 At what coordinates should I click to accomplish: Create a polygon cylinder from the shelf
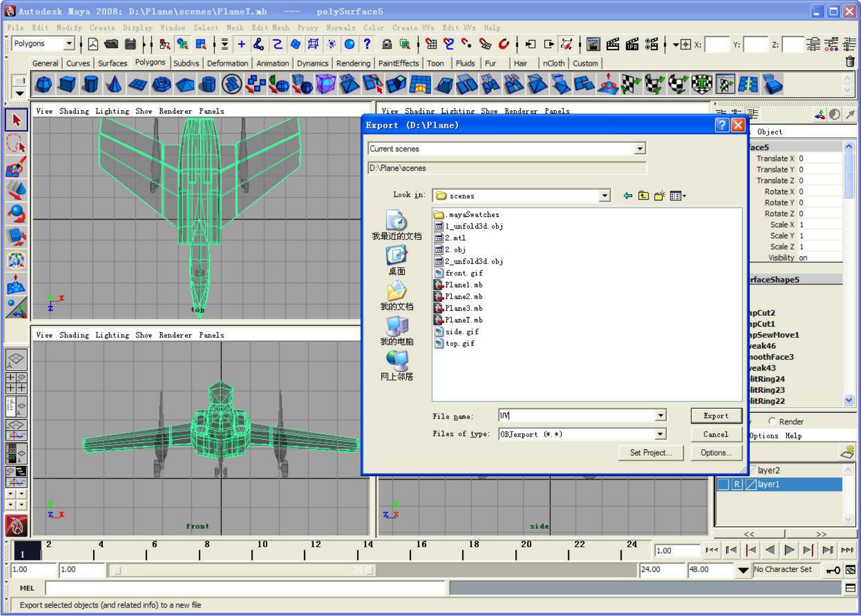[90, 84]
